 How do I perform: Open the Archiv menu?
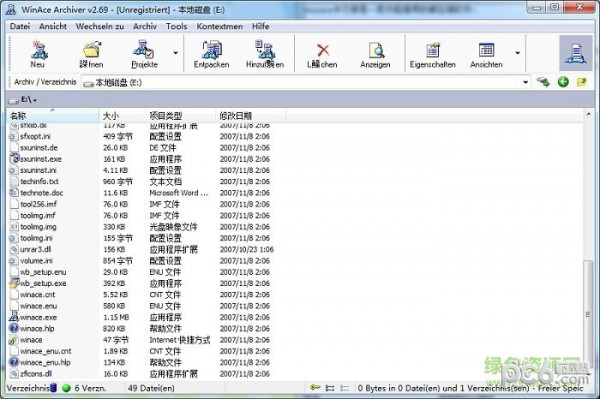click(x=145, y=26)
